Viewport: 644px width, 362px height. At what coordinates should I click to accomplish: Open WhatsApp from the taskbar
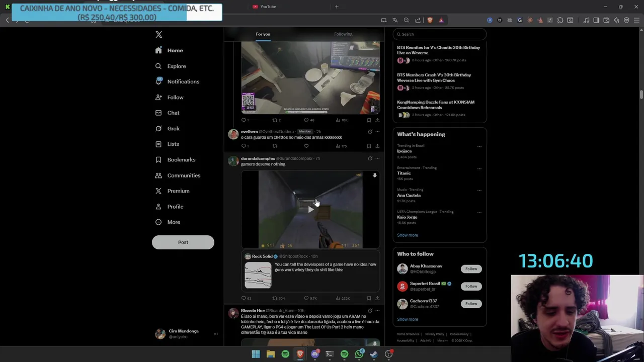pyautogui.click(x=359, y=354)
